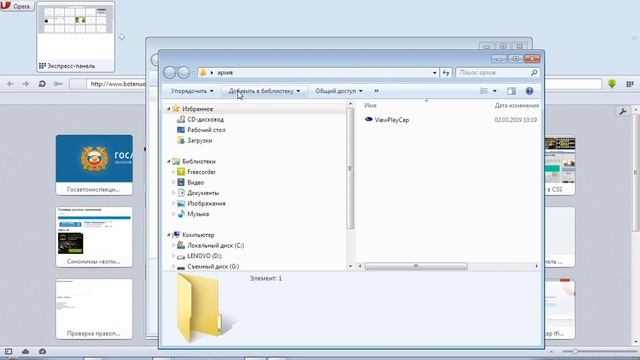Select the Видео library

tap(196, 182)
